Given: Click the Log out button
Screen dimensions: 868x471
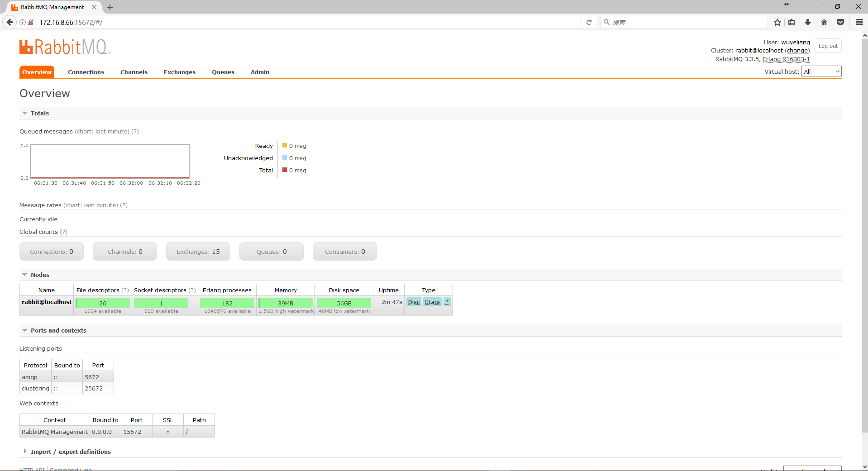Looking at the screenshot, I should click(x=828, y=46).
